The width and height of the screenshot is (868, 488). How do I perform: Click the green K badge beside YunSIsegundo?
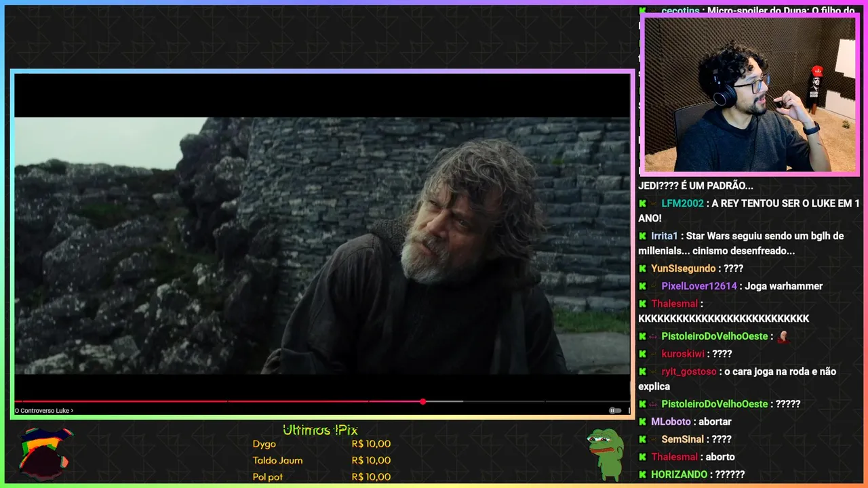[642, 268]
